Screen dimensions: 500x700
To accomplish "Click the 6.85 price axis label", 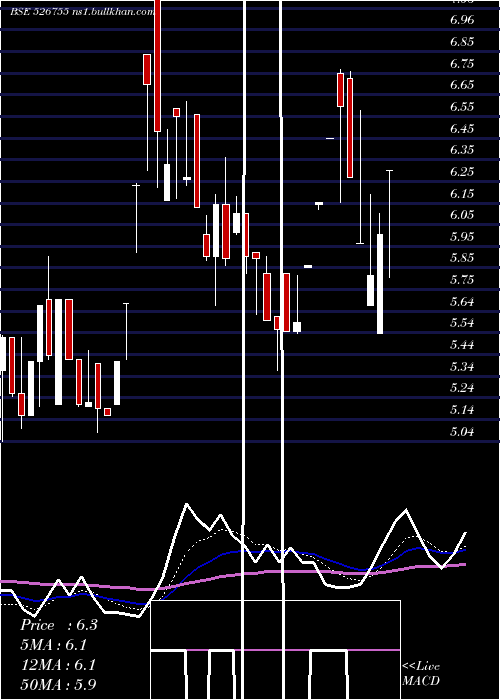I will (462, 42).
